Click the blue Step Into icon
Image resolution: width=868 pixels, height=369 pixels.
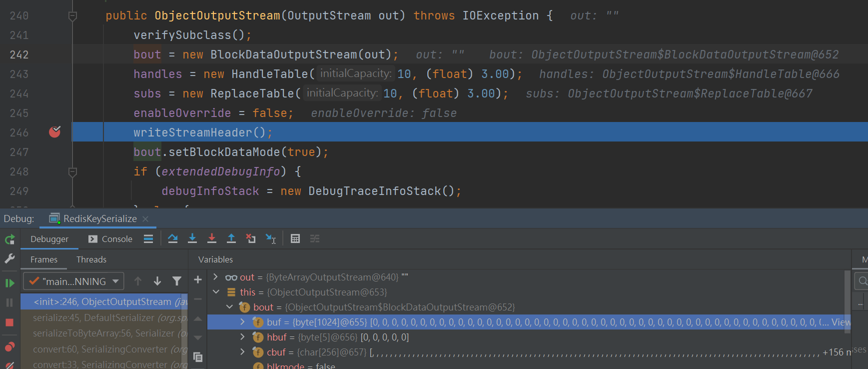[192, 238]
